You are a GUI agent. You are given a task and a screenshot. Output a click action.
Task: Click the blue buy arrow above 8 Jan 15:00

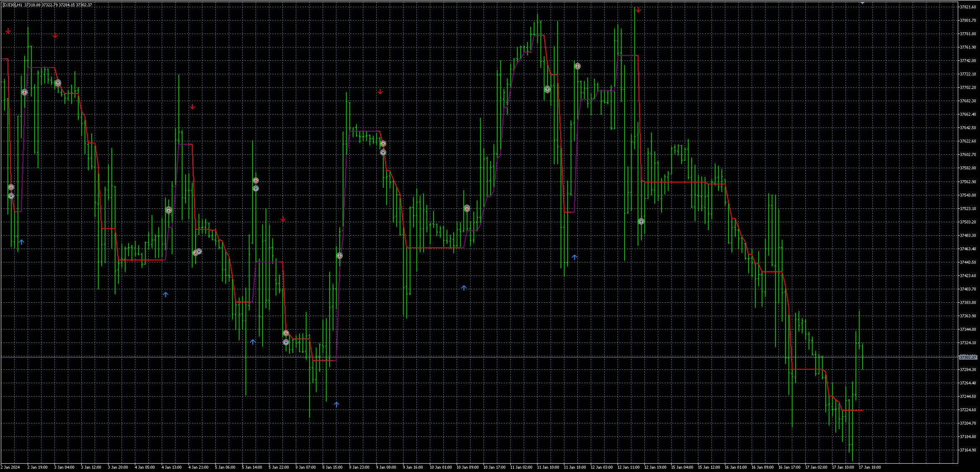pyautogui.click(x=336, y=405)
